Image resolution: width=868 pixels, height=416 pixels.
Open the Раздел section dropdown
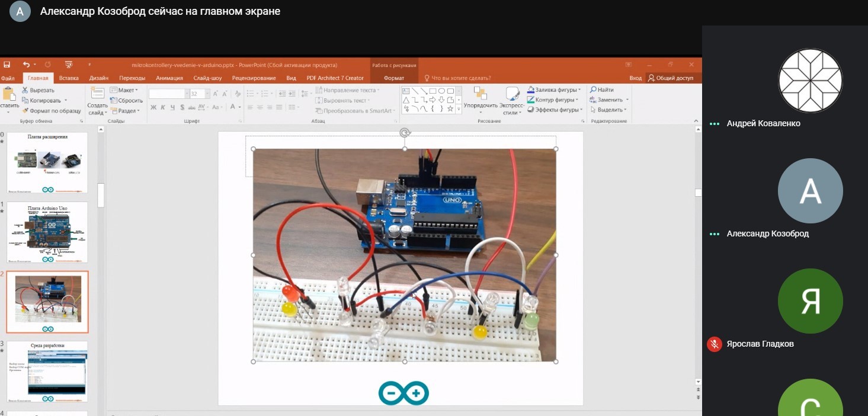(x=124, y=111)
